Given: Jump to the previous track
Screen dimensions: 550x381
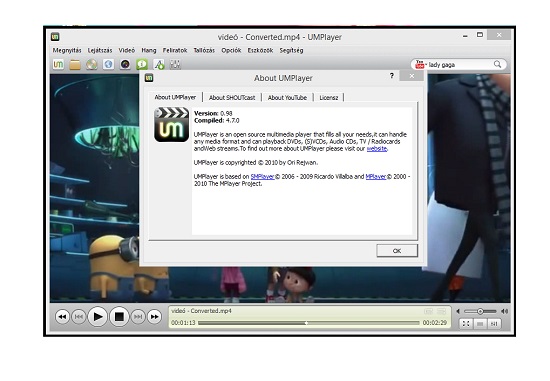Looking at the screenshot, I should [x=79, y=317].
